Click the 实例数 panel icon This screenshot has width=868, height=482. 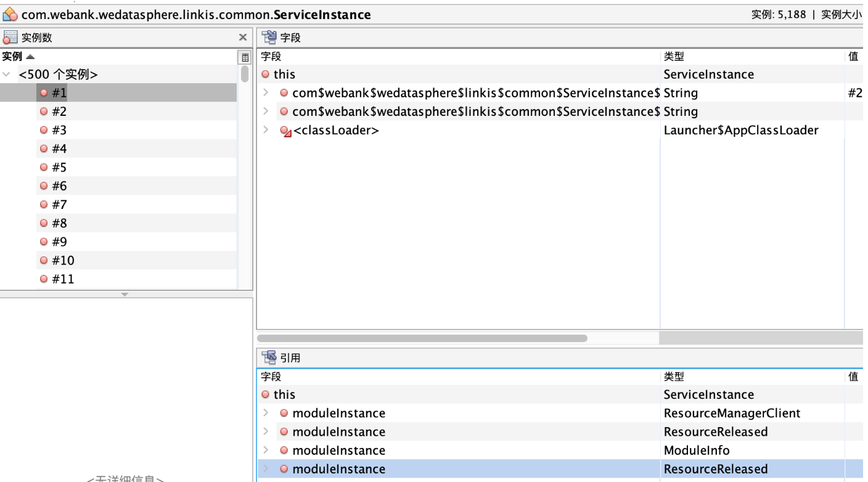[x=10, y=38]
